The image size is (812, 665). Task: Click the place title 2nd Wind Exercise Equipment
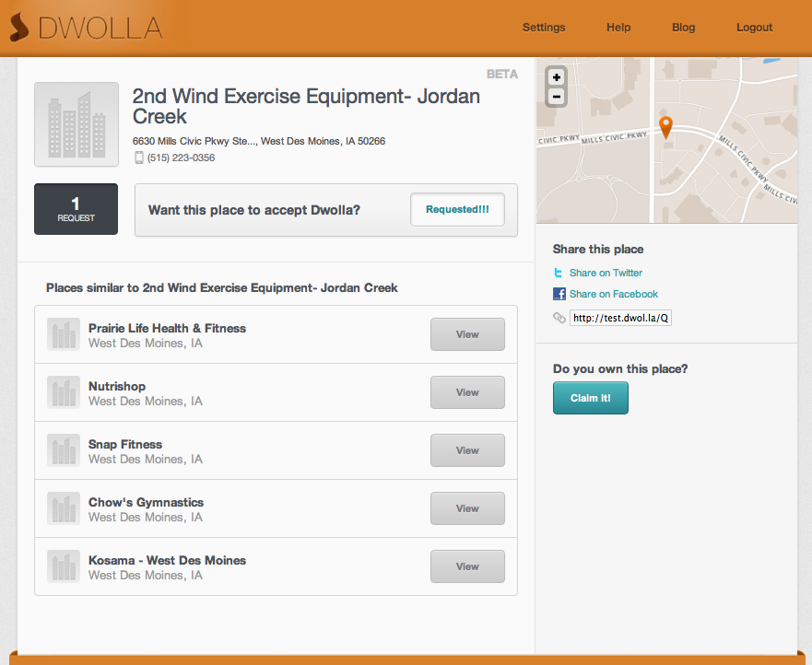pyautogui.click(x=306, y=106)
